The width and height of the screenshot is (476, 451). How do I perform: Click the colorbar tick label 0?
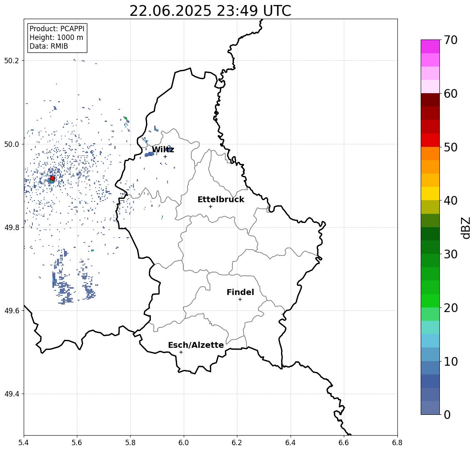coord(447,414)
